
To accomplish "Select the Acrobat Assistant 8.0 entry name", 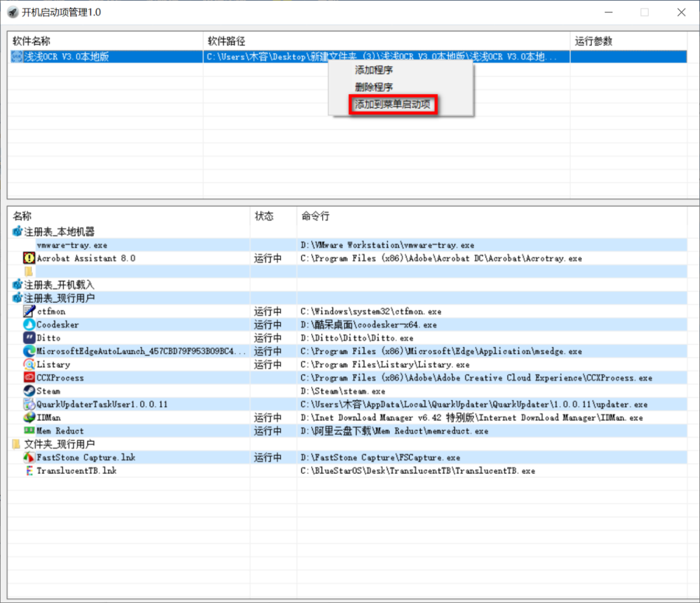I will tap(86, 258).
